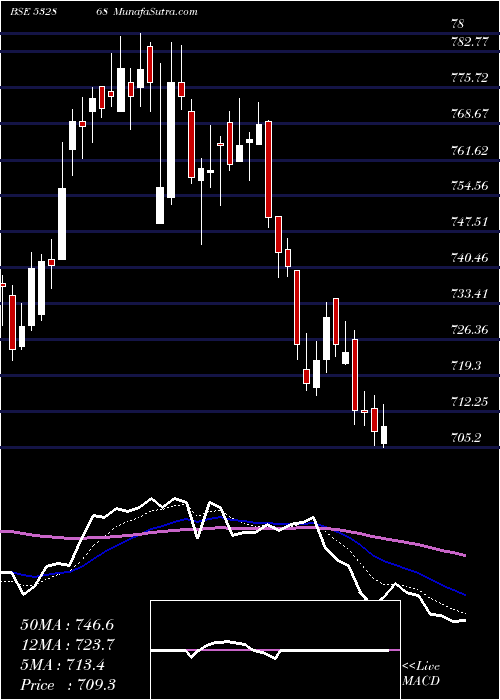Click the last white candlestick near 705.2
500x700 pixels.
pyautogui.click(x=384, y=435)
